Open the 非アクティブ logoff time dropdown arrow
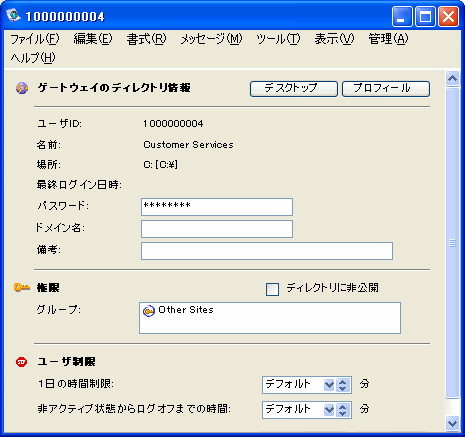This screenshot has width=465, height=437. tap(329, 410)
